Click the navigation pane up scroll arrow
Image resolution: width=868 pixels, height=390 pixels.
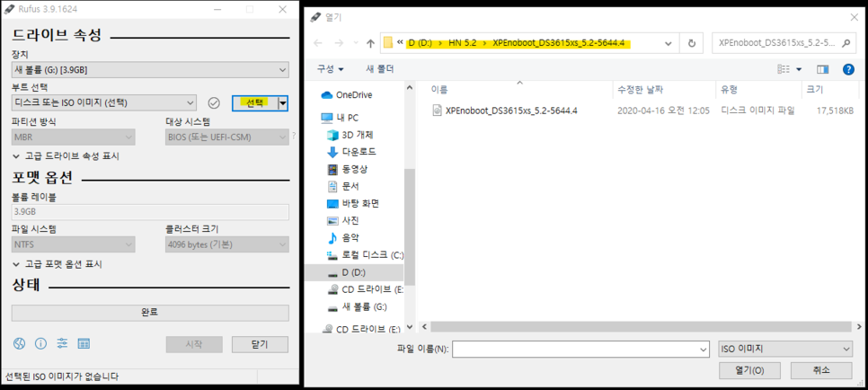[410, 87]
